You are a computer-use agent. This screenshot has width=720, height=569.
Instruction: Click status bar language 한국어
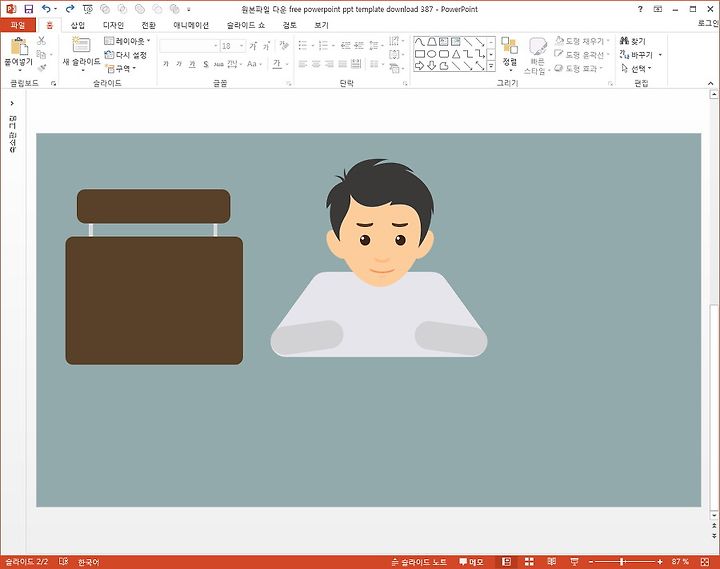pyautogui.click(x=89, y=562)
